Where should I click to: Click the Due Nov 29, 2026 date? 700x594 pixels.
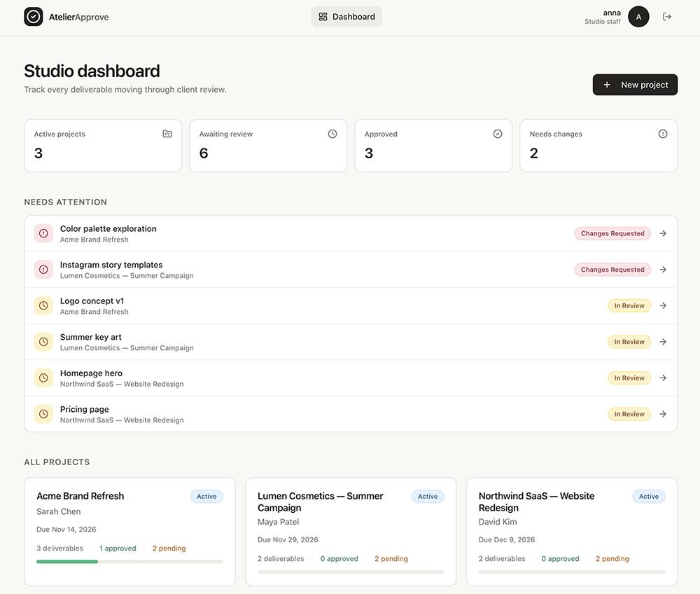[288, 539]
